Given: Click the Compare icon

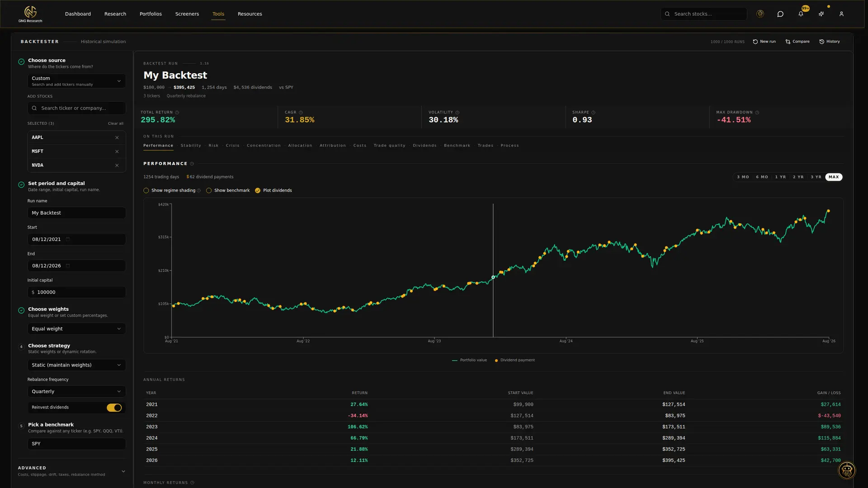Looking at the screenshot, I should coord(788,42).
